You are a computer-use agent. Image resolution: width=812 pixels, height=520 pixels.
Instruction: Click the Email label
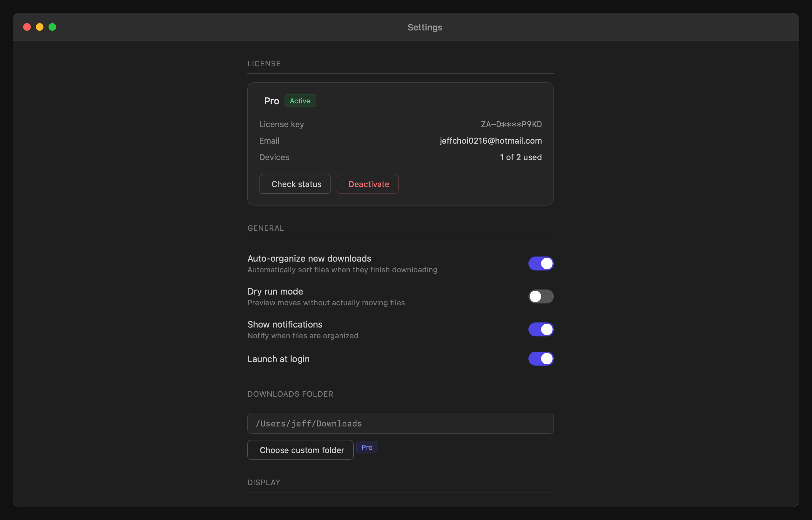point(269,141)
